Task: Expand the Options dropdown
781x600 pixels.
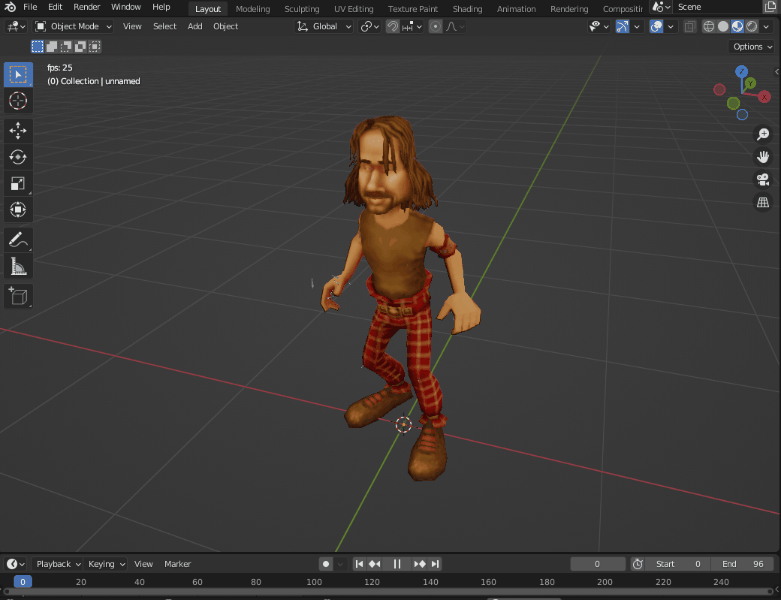Action: click(752, 47)
